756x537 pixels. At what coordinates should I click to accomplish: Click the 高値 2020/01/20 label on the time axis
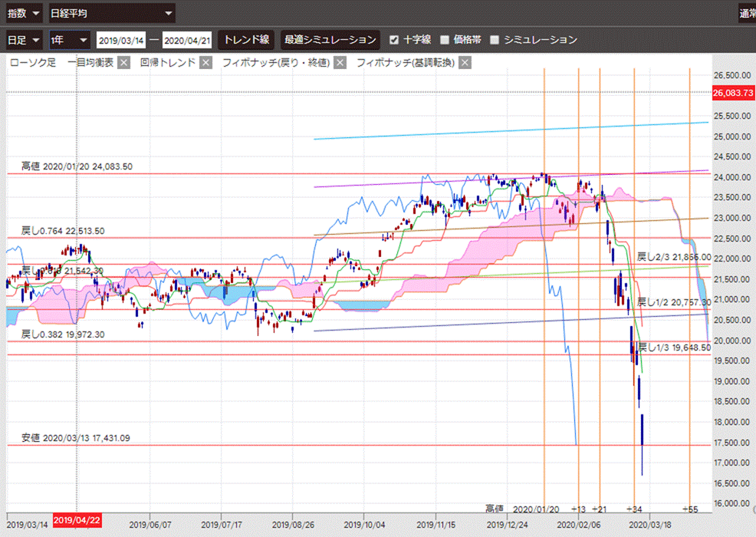click(x=522, y=509)
